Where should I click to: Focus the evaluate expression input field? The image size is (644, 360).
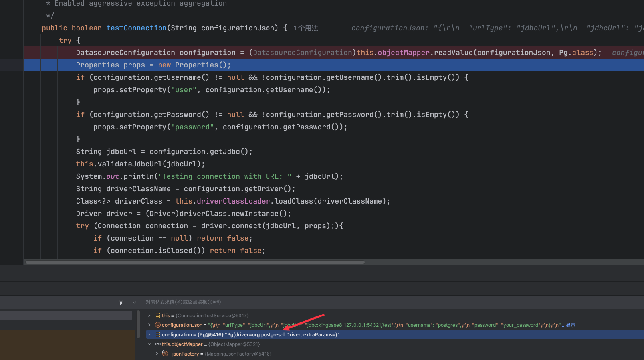[x=393, y=302]
